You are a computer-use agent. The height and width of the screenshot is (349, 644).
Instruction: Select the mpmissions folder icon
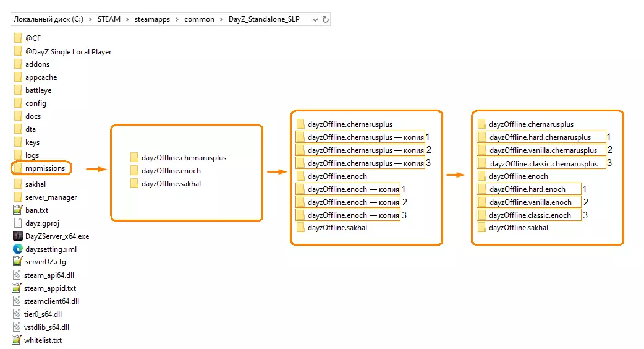click(x=18, y=168)
